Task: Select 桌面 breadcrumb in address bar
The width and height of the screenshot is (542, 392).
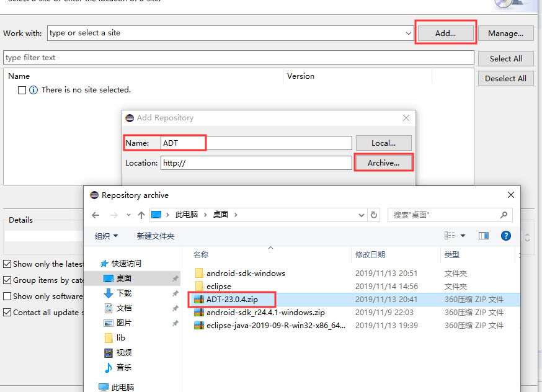Action: point(221,215)
